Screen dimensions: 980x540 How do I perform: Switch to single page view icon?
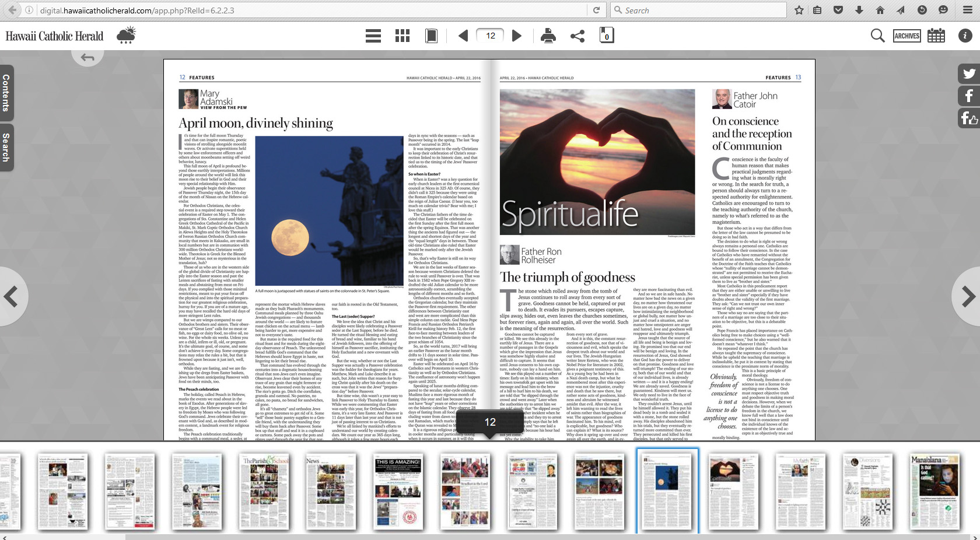click(x=432, y=36)
